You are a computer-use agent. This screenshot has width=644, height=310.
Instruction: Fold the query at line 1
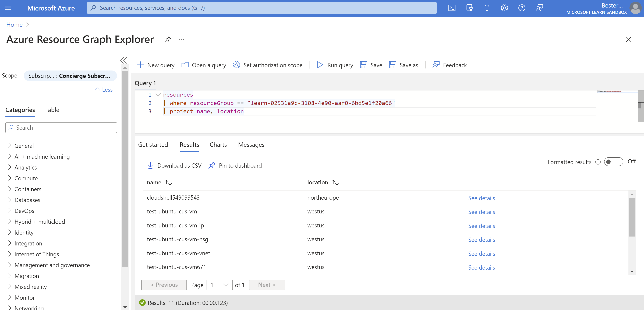pos(158,95)
